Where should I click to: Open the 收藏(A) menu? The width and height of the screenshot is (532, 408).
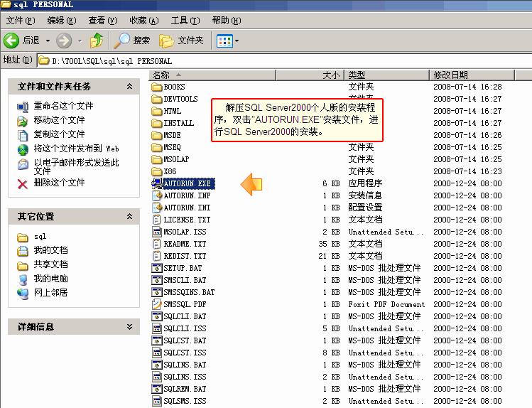[x=144, y=21]
